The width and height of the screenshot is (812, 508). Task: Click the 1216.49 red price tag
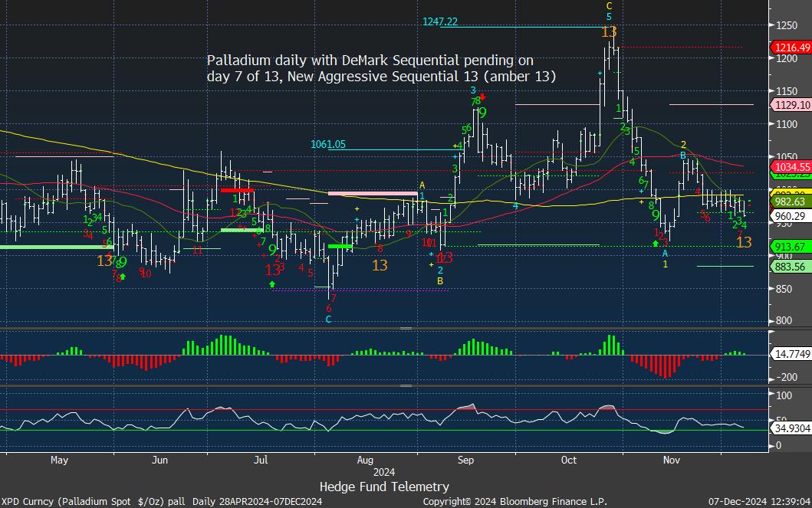(790, 48)
